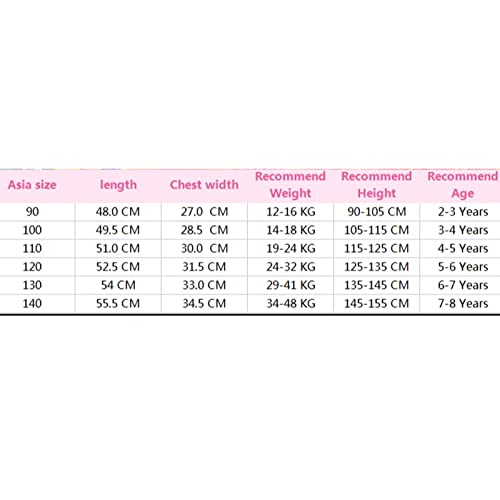The image size is (500, 500).
Task: Select the size 120 cell
Action: click(x=32, y=267)
